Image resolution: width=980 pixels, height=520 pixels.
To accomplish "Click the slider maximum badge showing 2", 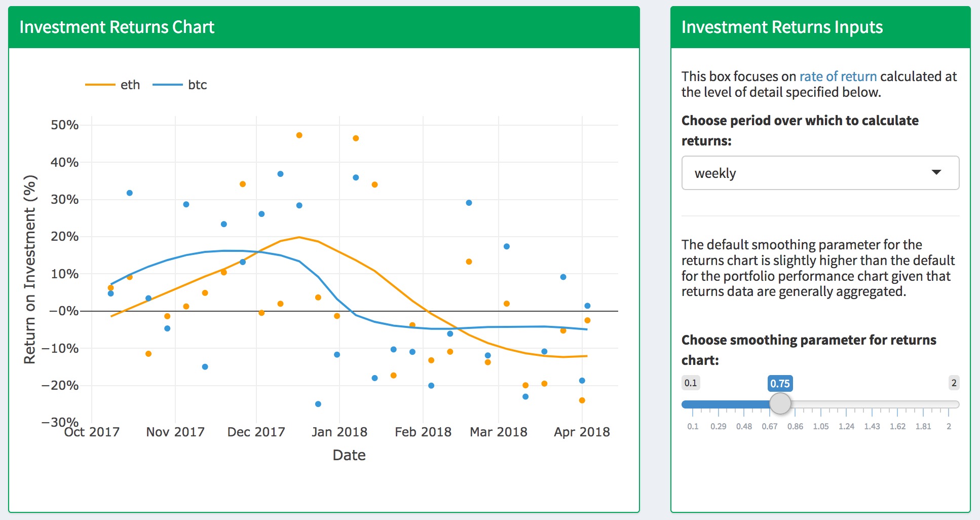I will pyautogui.click(x=954, y=383).
